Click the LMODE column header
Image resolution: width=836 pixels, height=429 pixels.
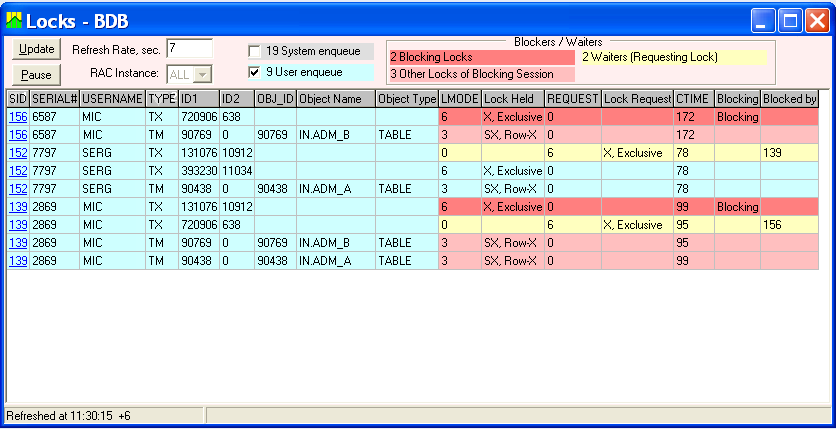460,99
